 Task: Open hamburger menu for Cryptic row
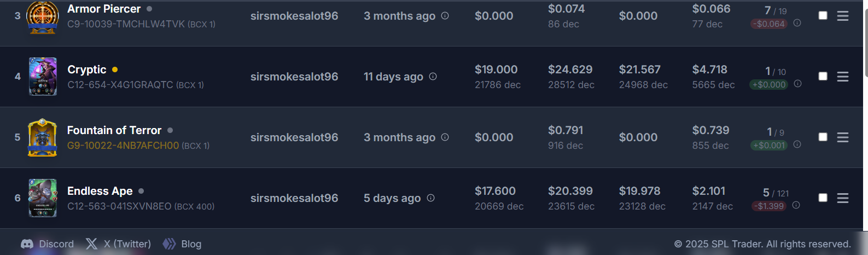click(843, 77)
